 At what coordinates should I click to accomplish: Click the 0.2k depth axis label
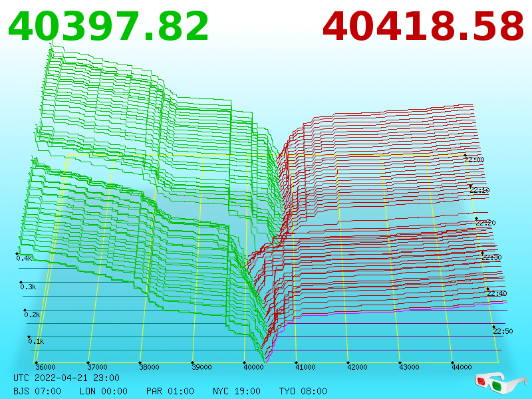click(32, 315)
